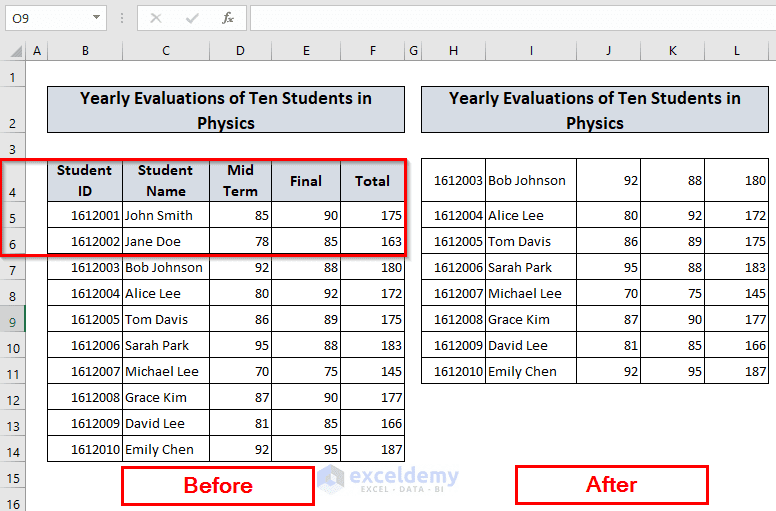Select 'Bob Johnson' in the right table

531,180
